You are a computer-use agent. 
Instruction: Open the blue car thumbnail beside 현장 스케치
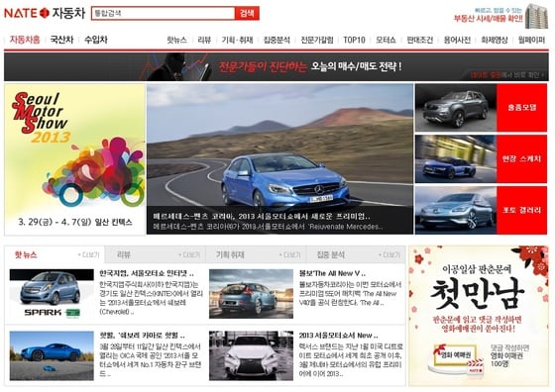click(456, 158)
